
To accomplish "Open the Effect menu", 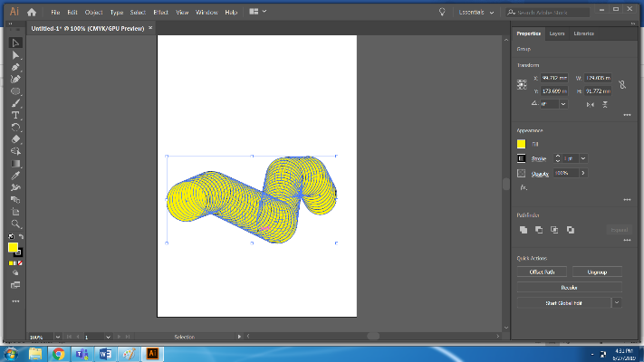I will tap(161, 13).
